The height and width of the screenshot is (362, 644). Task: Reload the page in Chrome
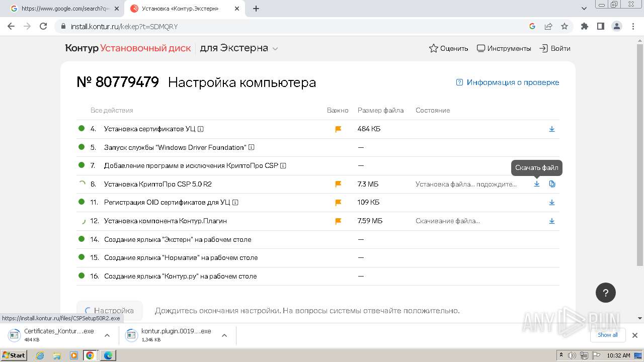[x=43, y=26]
